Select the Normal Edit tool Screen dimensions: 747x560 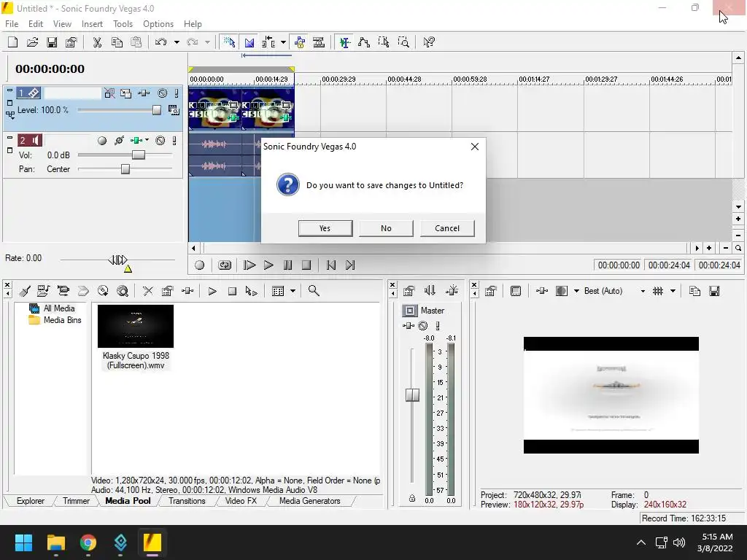tap(345, 42)
